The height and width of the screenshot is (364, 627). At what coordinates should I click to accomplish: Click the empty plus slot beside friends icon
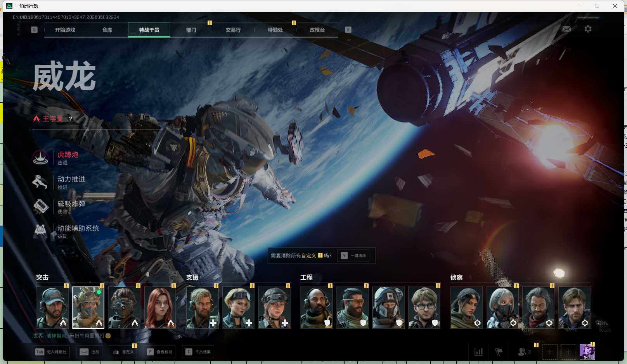pos(549,352)
